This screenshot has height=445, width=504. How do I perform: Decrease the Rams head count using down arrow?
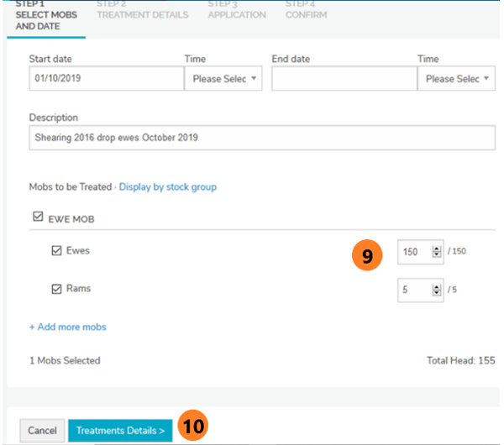[436, 292]
